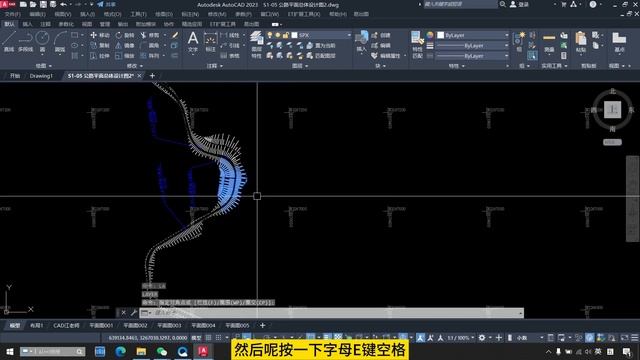Open the ByLayer color dropdown
Image resolution: width=640 pixels, height=360 pixels.
pyautogui.click(x=507, y=36)
